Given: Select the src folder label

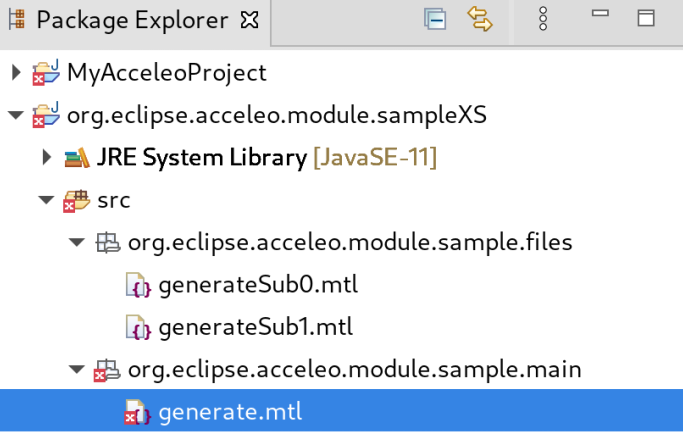Looking at the screenshot, I should [x=114, y=201].
